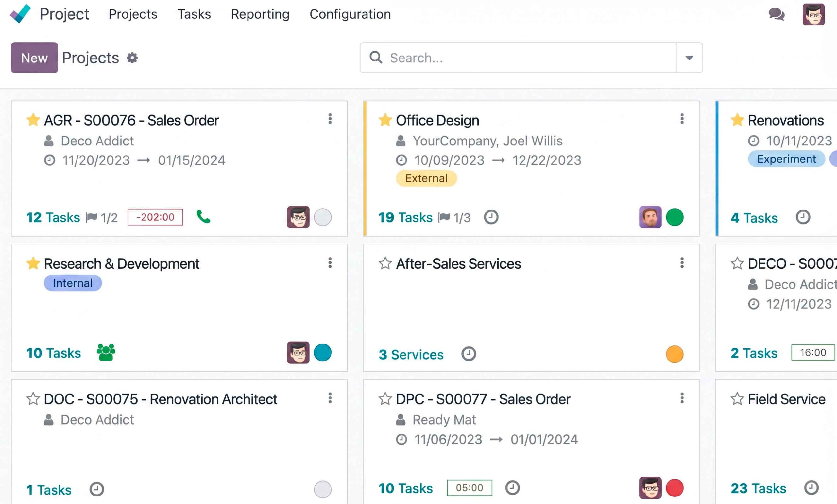The width and height of the screenshot is (837, 504).
Task: Open the three-dot menu on AGR - S00076 card
Action: [x=330, y=119]
